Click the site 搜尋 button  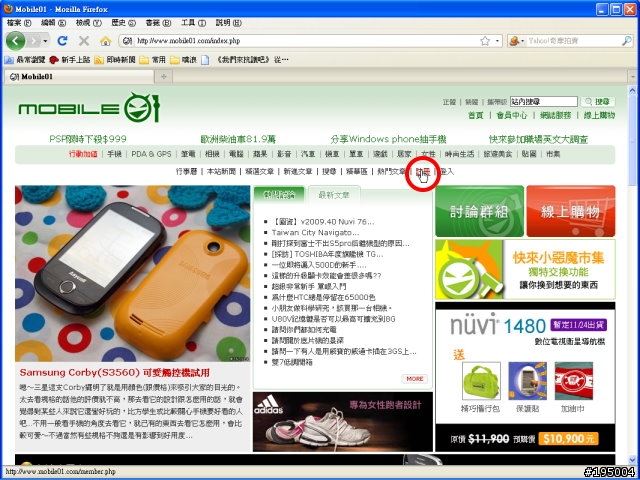click(598, 102)
